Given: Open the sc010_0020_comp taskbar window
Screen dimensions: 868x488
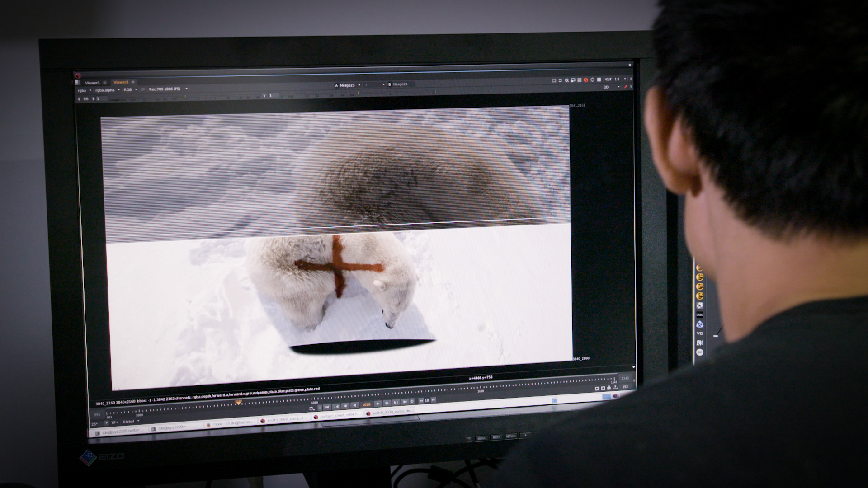Looking at the screenshot, I should (x=285, y=420).
